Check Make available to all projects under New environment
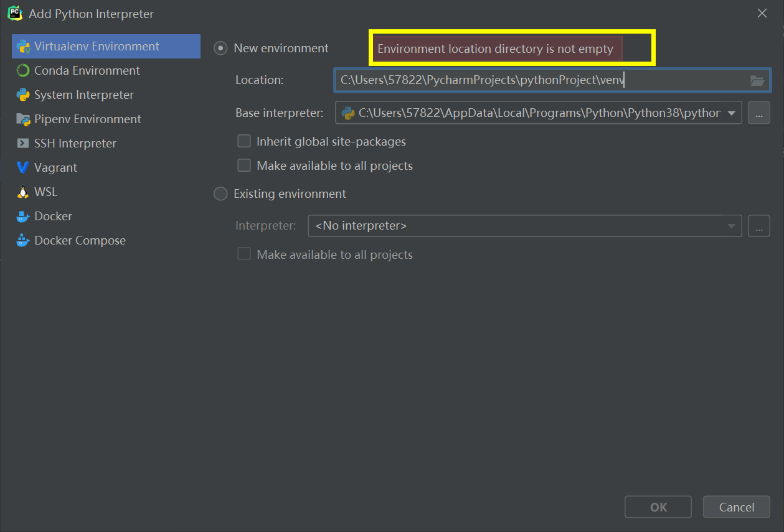Image resolution: width=784 pixels, height=532 pixels. coord(244,166)
